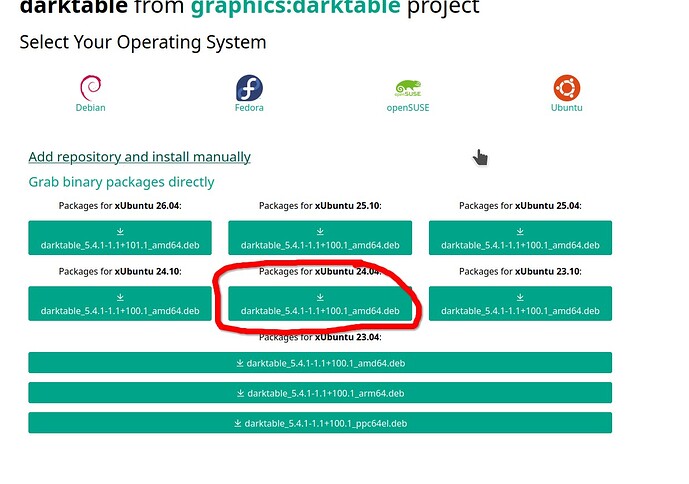This screenshot has width=689, height=484.
Task: Download the xUbuntu 24.10 amd64 deb package
Action: tap(120, 303)
